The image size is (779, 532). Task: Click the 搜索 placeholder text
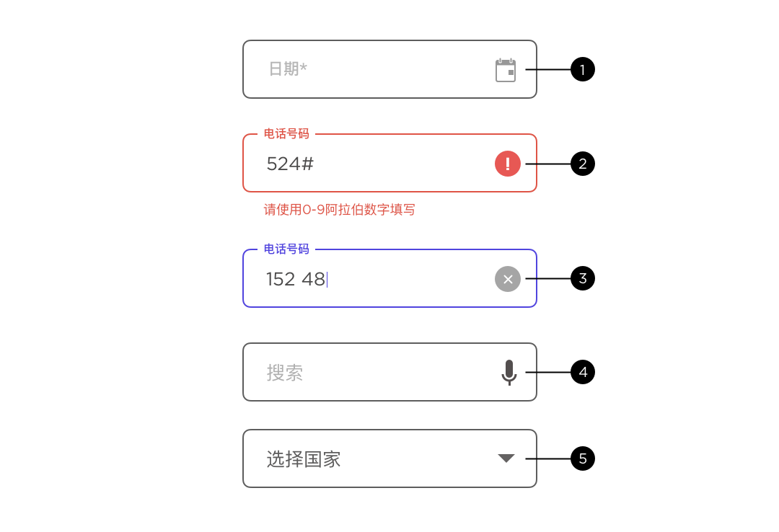[x=285, y=373]
